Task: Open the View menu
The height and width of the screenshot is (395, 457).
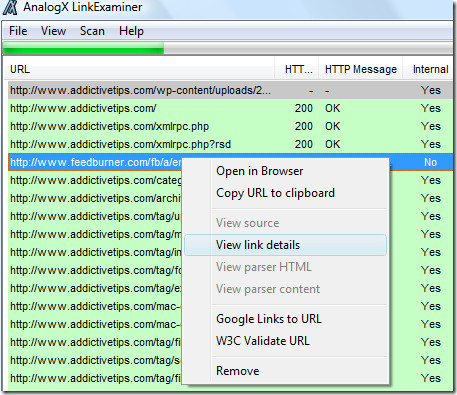Action: point(53,31)
